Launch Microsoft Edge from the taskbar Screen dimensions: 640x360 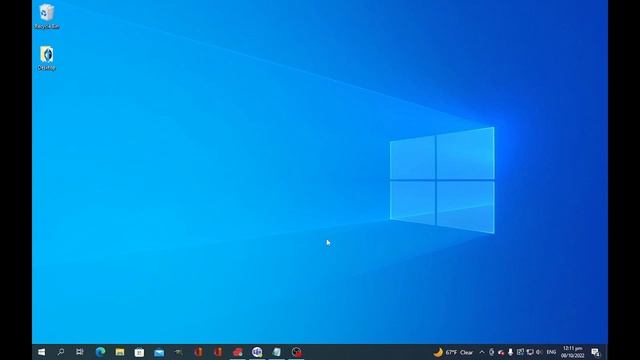pos(100,352)
